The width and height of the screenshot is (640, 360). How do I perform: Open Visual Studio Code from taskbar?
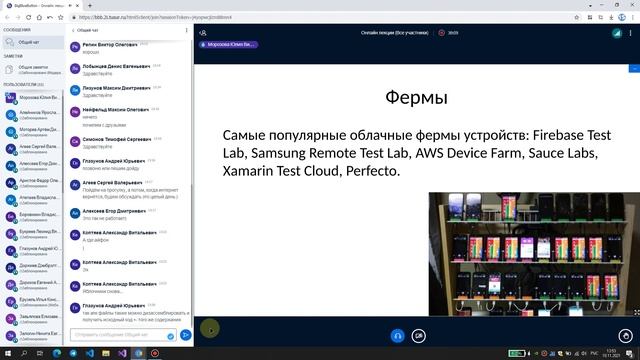(90, 353)
